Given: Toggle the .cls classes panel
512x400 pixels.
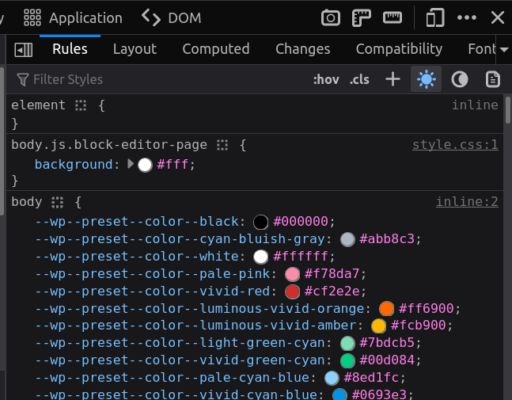Looking at the screenshot, I should pyautogui.click(x=359, y=80).
